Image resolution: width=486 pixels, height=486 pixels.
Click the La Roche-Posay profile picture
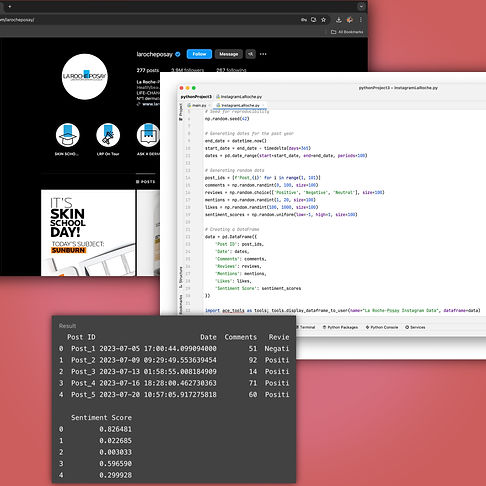pyautogui.click(x=85, y=77)
